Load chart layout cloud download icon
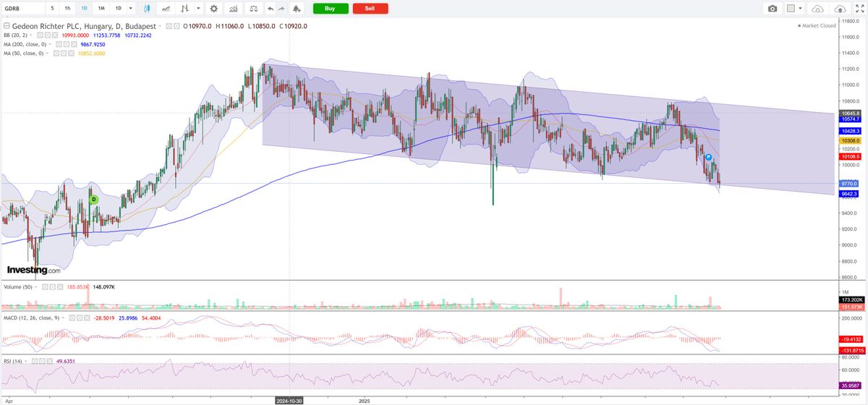This screenshot has height=405, width=868. click(817, 9)
